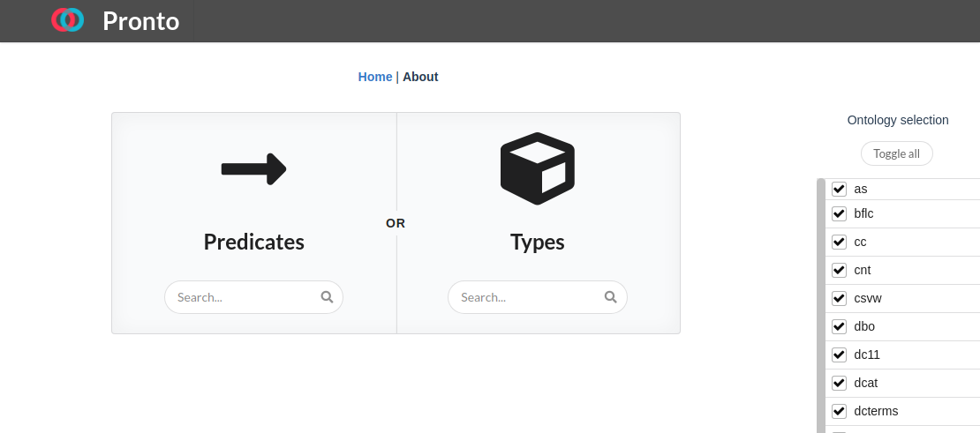Screen dimensions: 980x433
Task: Disable the 'cc' ontology checkbox
Action: [839, 242]
